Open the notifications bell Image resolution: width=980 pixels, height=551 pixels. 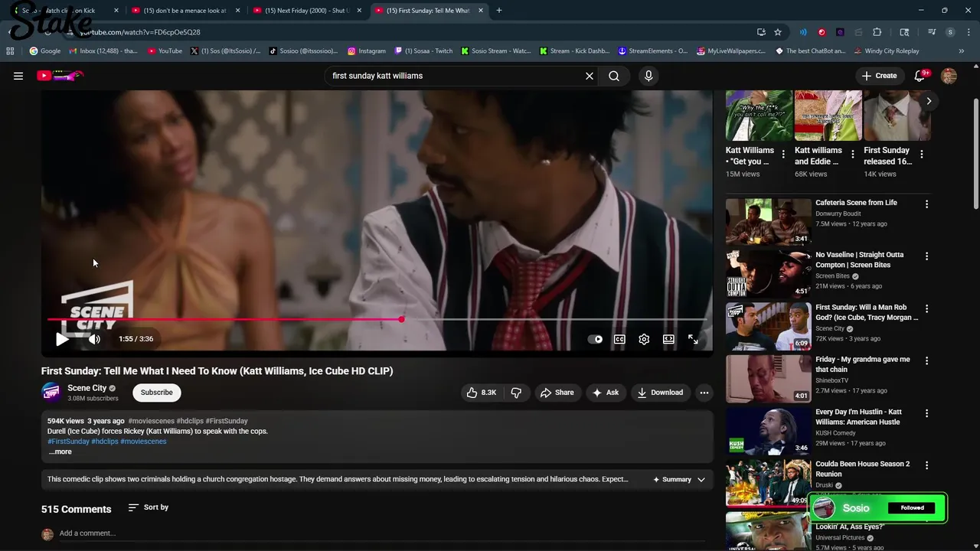(x=920, y=76)
